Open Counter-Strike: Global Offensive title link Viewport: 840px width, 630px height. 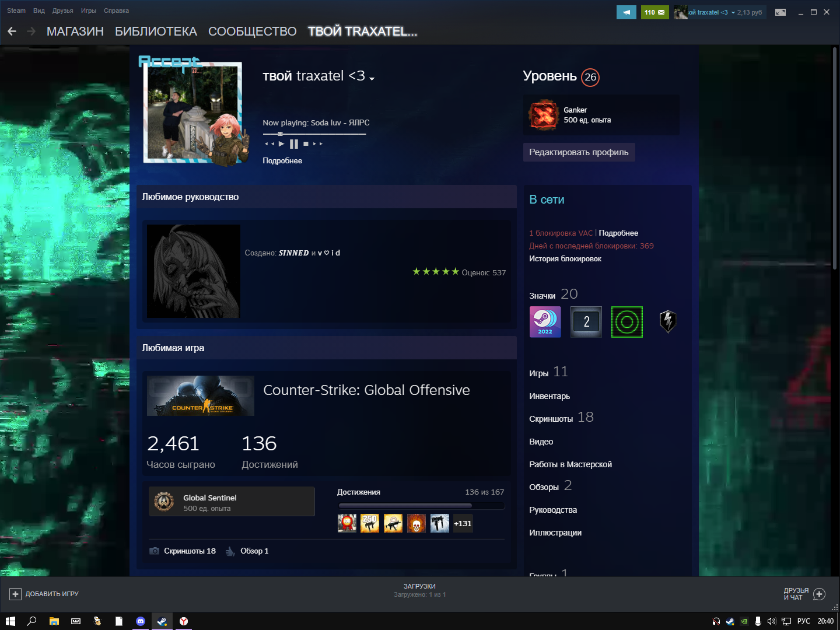tap(366, 390)
